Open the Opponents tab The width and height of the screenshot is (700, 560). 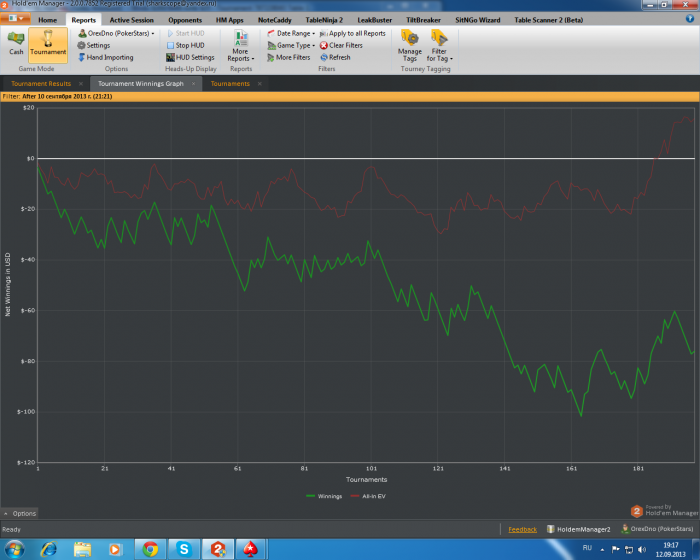pos(185,20)
